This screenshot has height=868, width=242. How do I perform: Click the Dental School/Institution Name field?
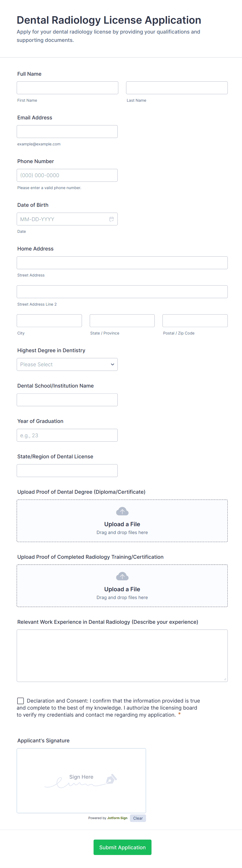(x=67, y=400)
